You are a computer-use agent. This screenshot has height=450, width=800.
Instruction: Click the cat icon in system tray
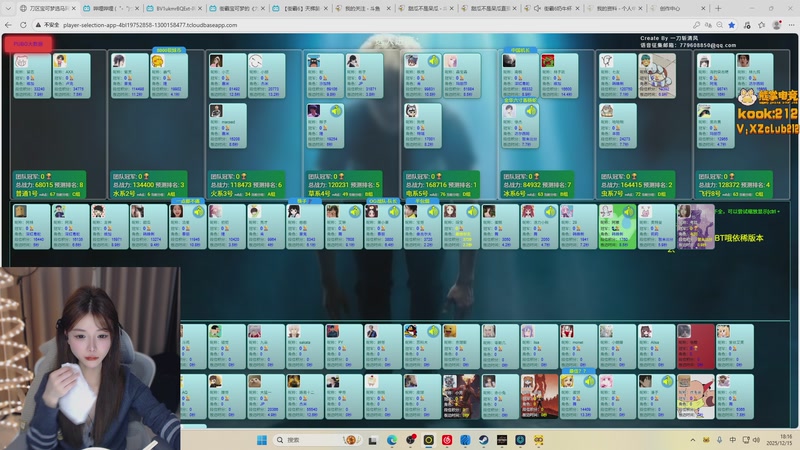point(707,440)
